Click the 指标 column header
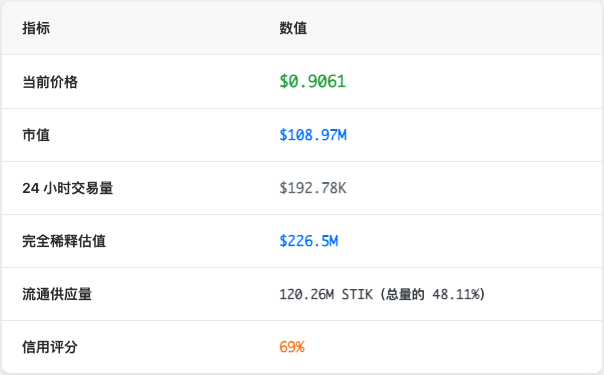Viewport: 604px width, 375px height. [x=36, y=28]
